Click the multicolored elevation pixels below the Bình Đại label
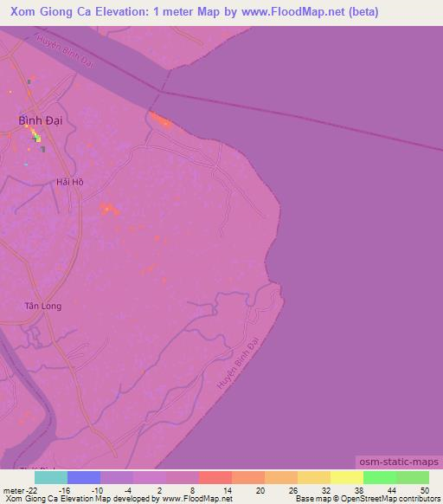 click(35, 135)
